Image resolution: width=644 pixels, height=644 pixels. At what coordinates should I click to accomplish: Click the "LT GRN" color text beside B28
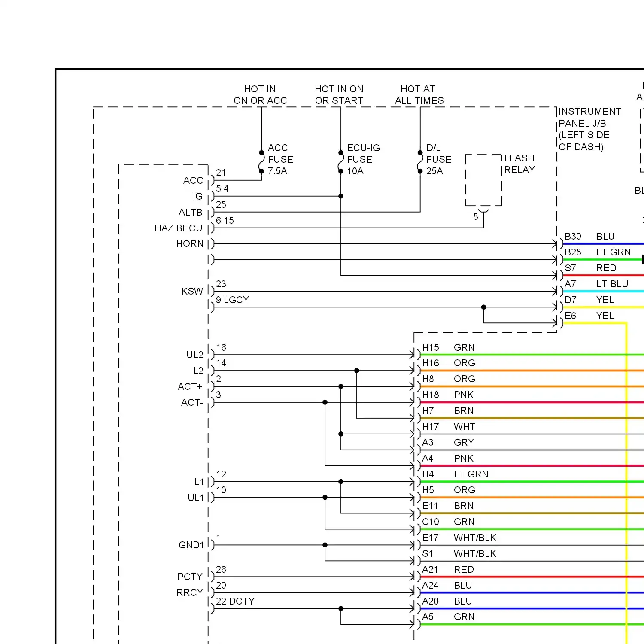coord(614,252)
